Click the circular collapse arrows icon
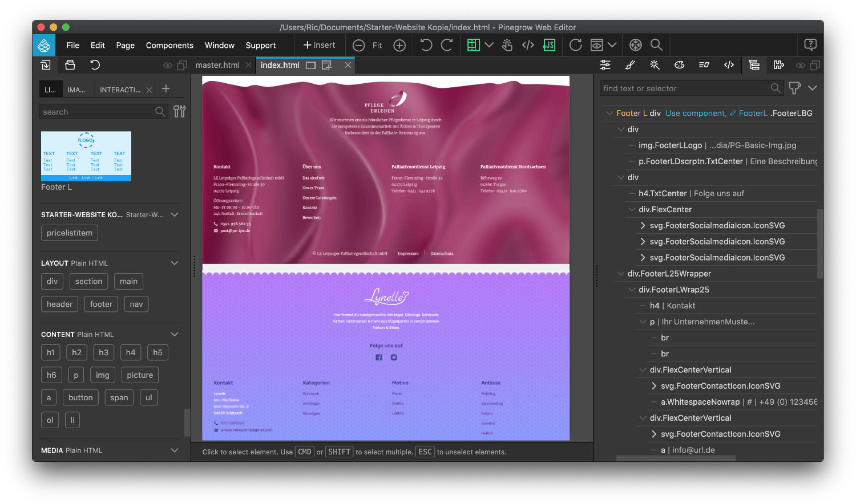The image size is (856, 504). [x=636, y=45]
